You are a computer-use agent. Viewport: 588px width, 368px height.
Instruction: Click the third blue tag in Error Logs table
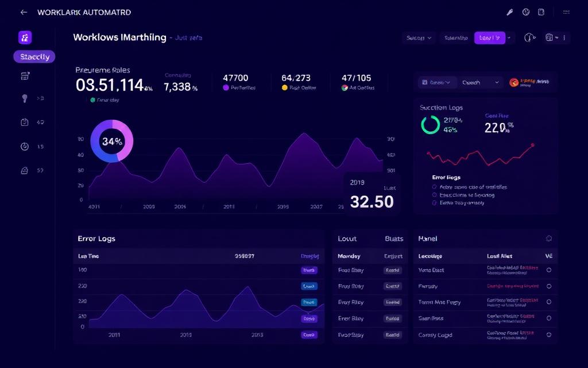(x=309, y=302)
